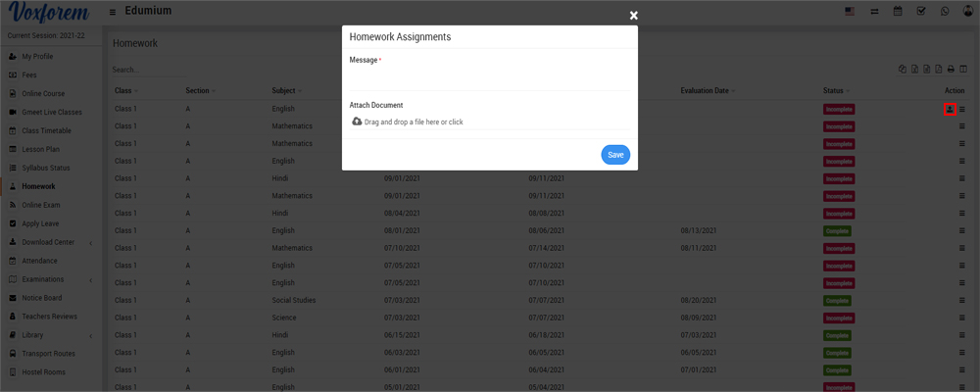Click the upload assignment icon in first row
Viewport: 980px width, 392px height.
950,109
